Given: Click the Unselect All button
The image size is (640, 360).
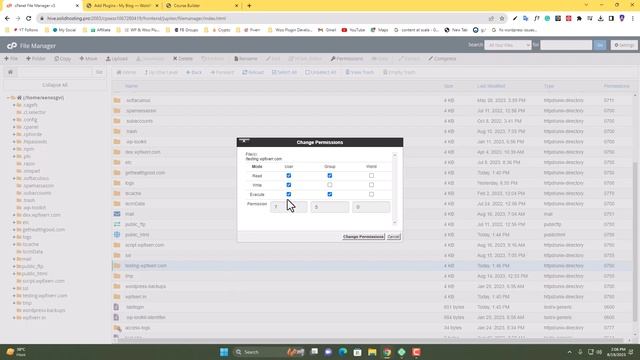Looking at the screenshot, I should pyautogui.click(x=321, y=72).
